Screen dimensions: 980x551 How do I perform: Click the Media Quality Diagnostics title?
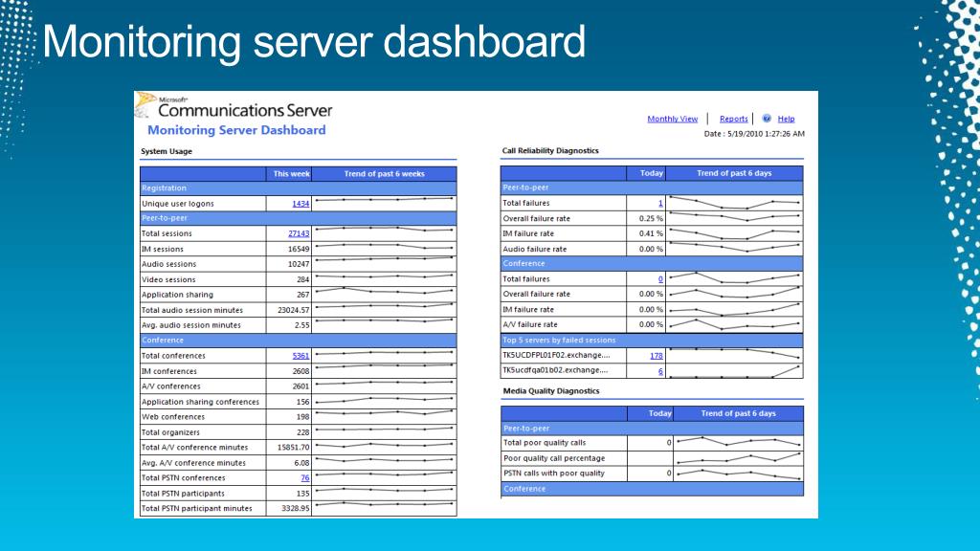[551, 391]
